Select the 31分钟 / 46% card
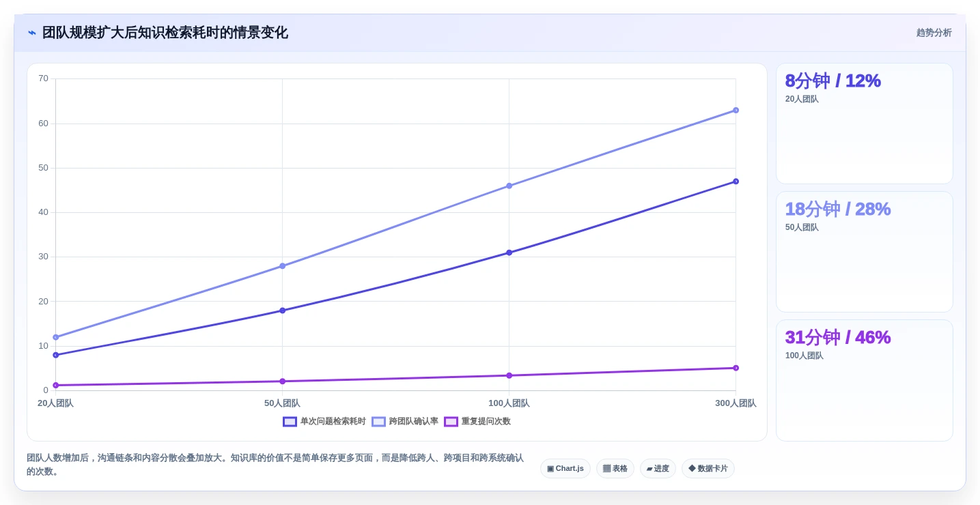This screenshot has width=980, height=505. [865, 380]
